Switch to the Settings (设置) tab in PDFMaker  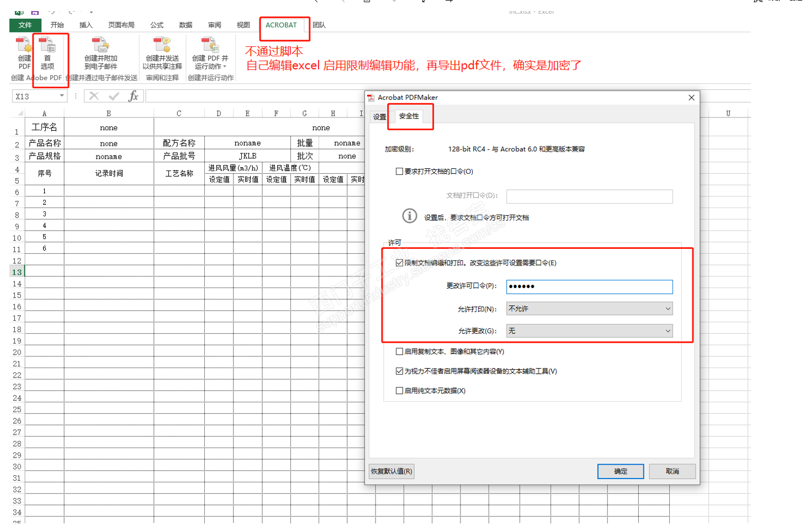(379, 117)
